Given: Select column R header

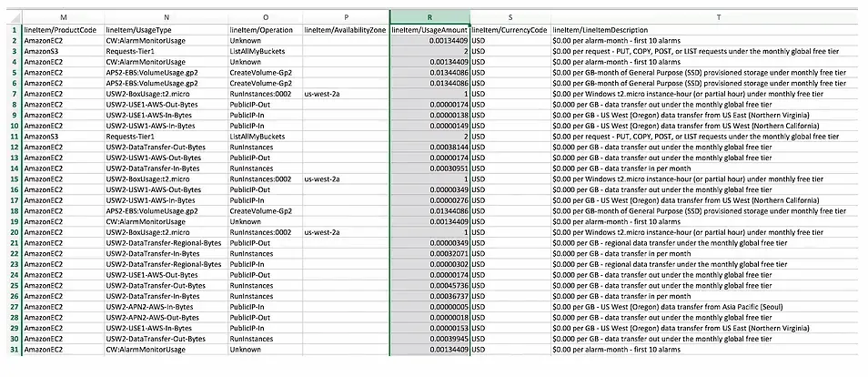Looking at the screenshot, I should point(430,17).
